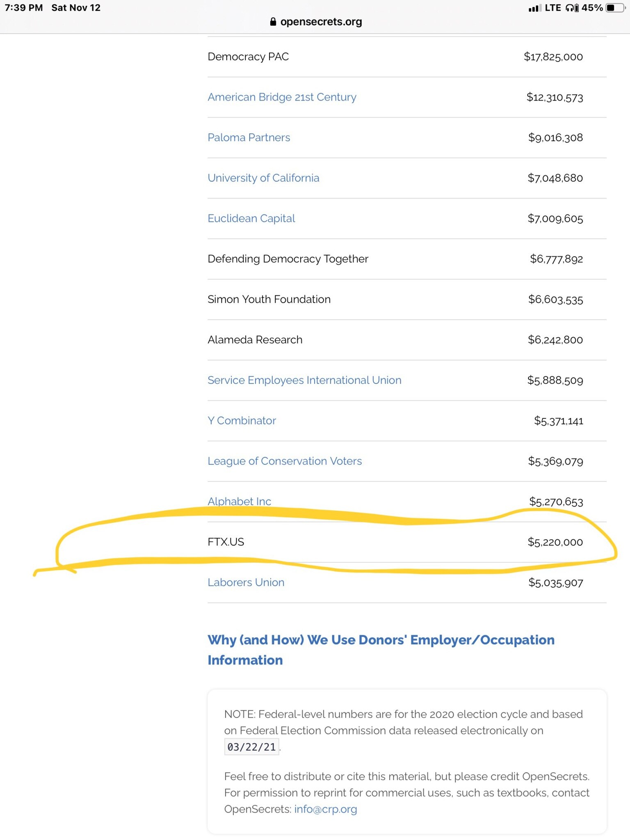The width and height of the screenshot is (630, 840).
Task: Tap the 7:39 PM status bar clock
Action: click(24, 8)
